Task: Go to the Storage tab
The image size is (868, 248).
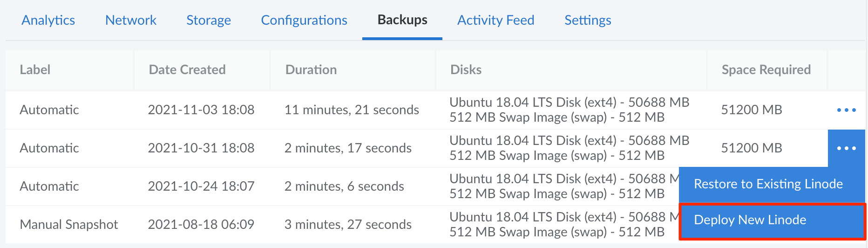Action: pos(209,20)
